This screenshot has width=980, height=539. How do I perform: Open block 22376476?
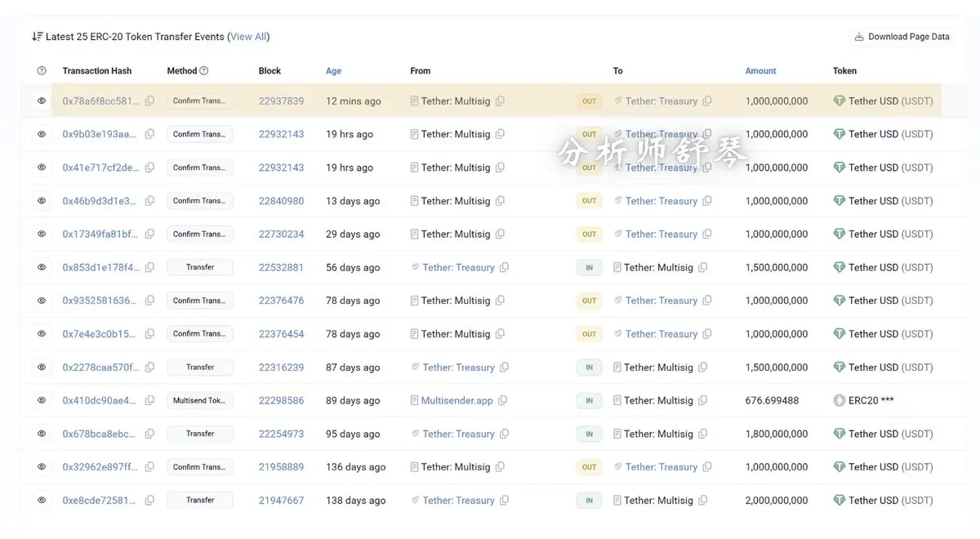(281, 301)
